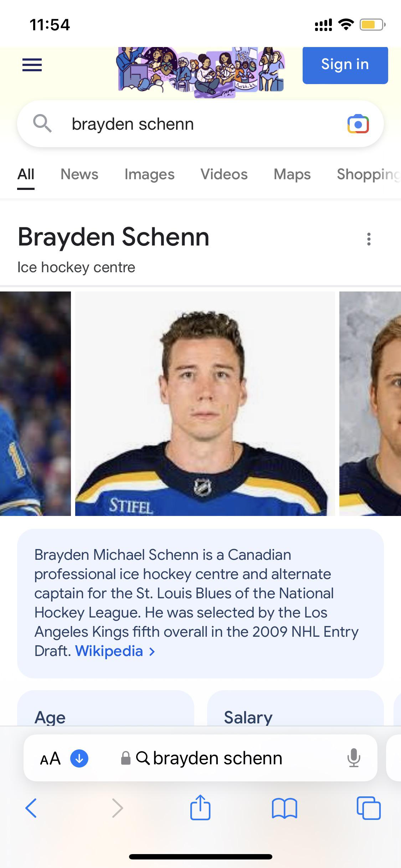Open the Wikipedia link
Image resolution: width=401 pixels, height=868 pixels.
pyautogui.click(x=109, y=651)
